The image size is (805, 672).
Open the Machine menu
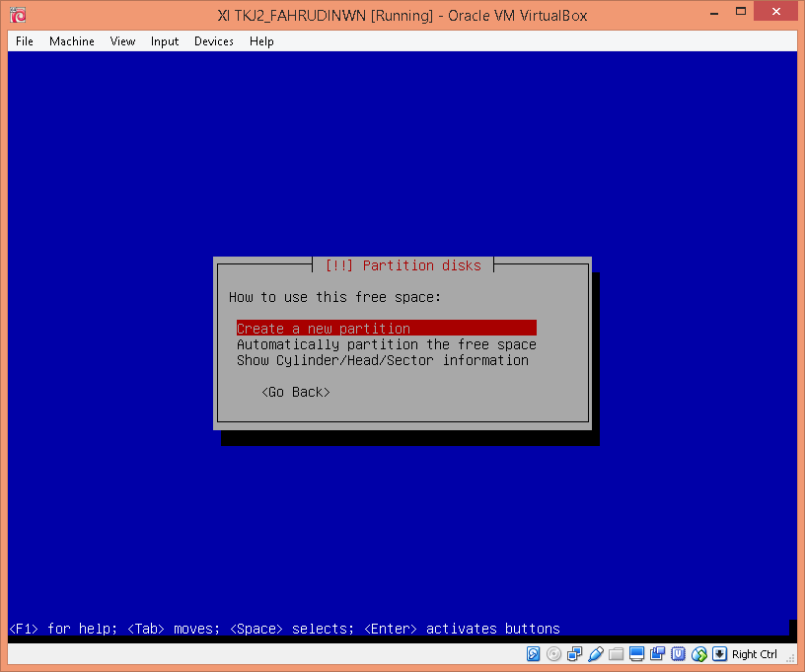click(x=71, y=41)
